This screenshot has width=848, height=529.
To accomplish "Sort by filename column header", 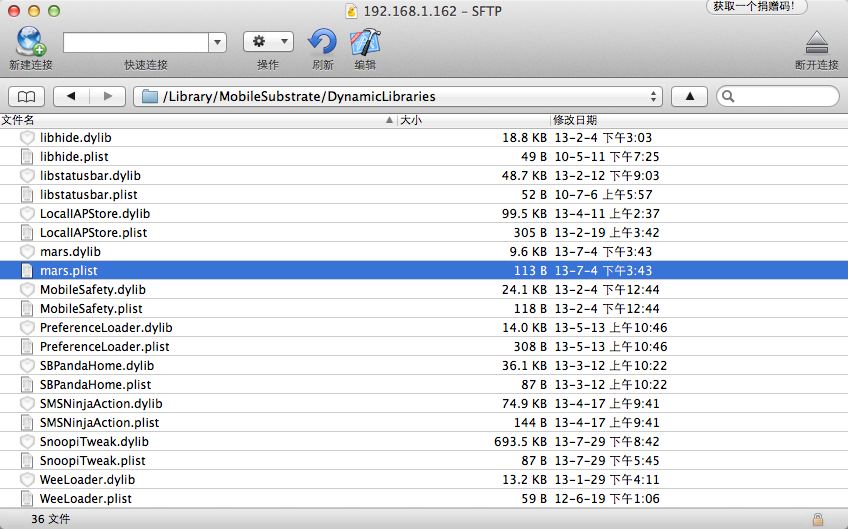I will click(x=198, y=120).
